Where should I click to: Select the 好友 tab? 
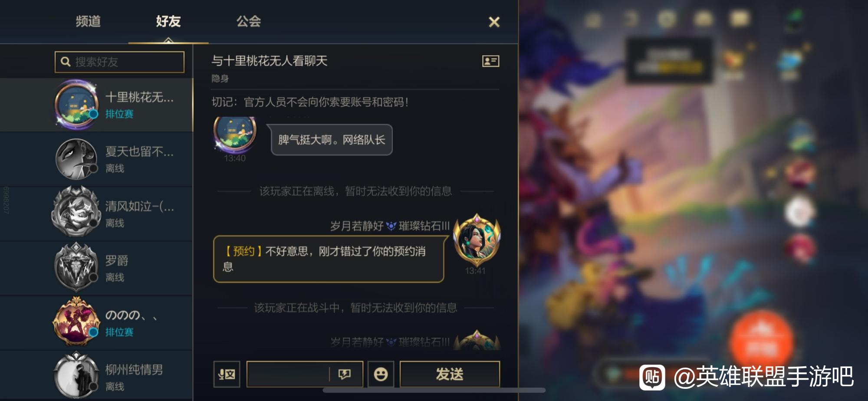pos(168,21)
